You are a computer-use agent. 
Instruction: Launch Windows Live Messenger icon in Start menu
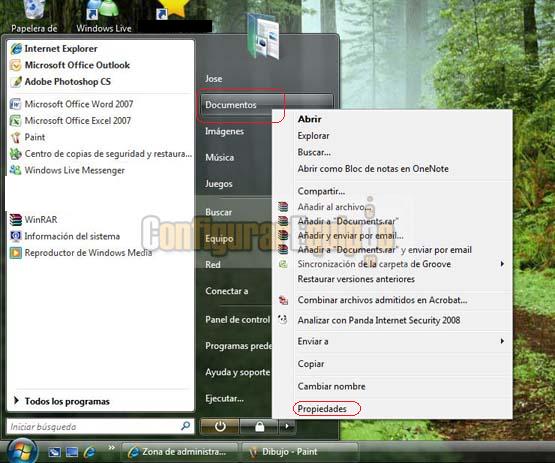click(x=16, y=170)
